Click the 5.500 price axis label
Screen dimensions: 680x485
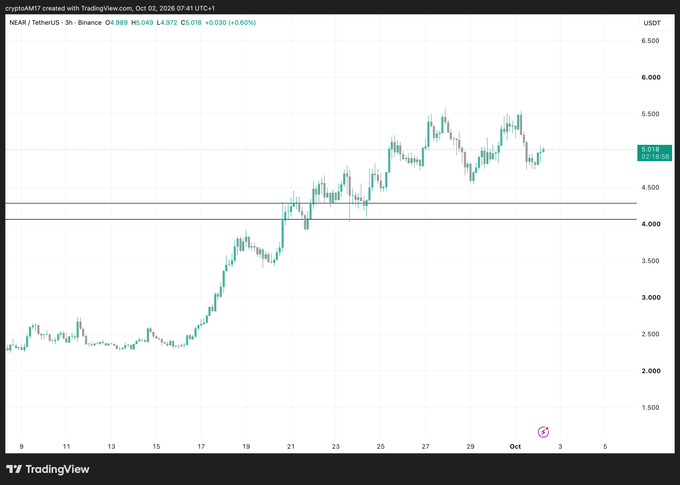(651, 114)
